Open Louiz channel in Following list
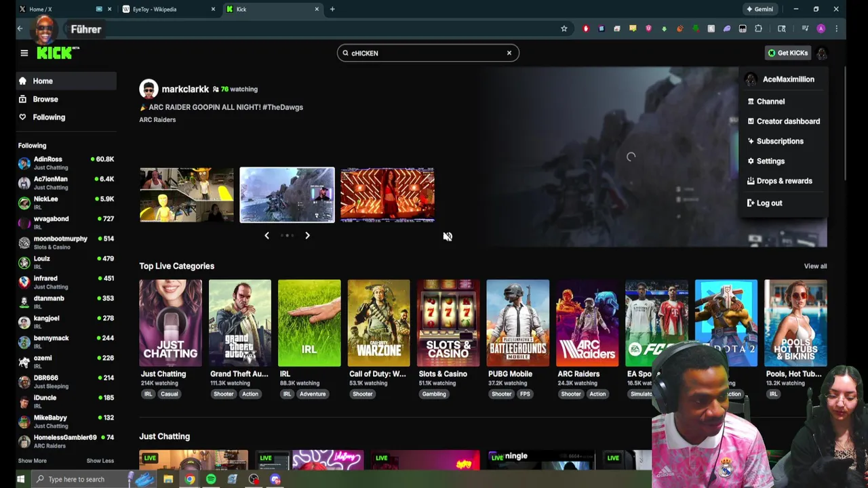Viewport: 868px width, 488px height. coord(66,262)
